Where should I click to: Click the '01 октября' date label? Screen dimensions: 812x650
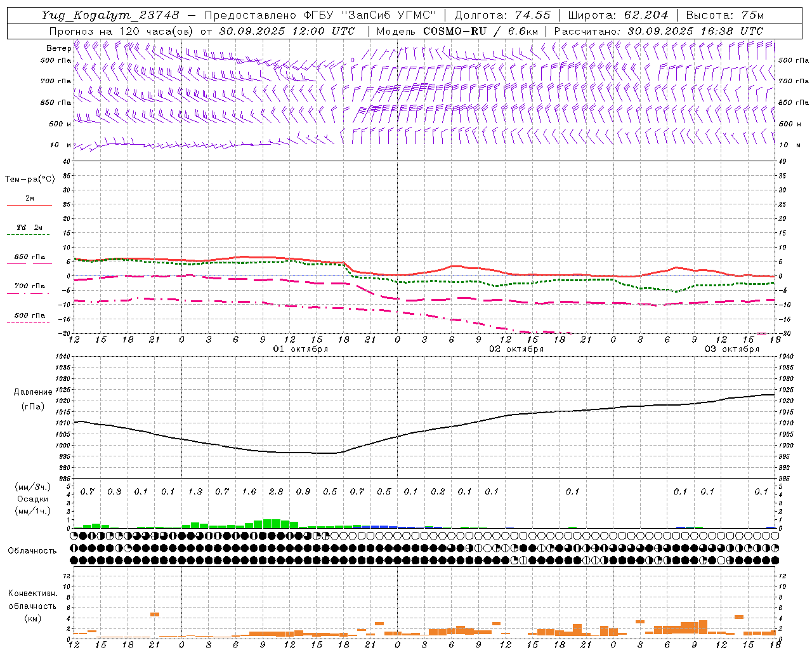(x=301, y=349)
